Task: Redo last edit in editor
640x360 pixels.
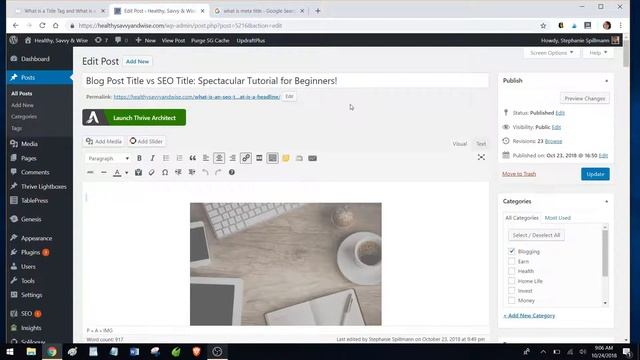Action: [218, 172]
